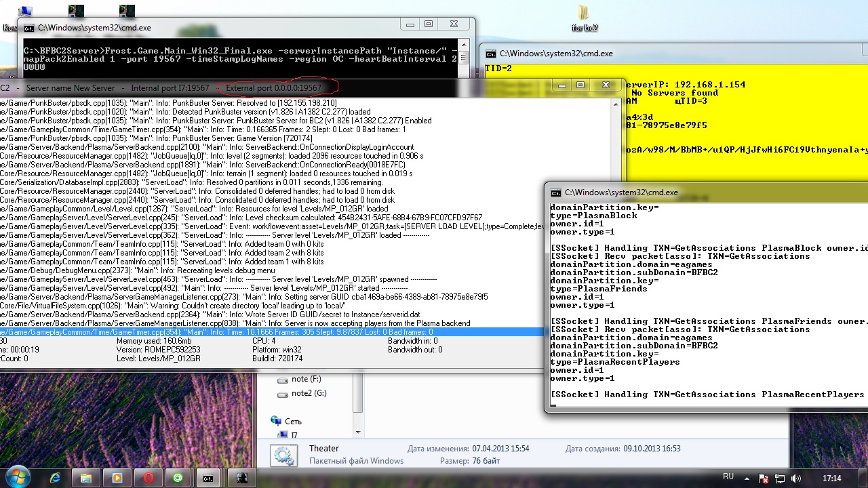Viewport: 868px width, 488px height.
Task: Click the 17:14 taskbar clock
Action: click(x=831, y=478)
